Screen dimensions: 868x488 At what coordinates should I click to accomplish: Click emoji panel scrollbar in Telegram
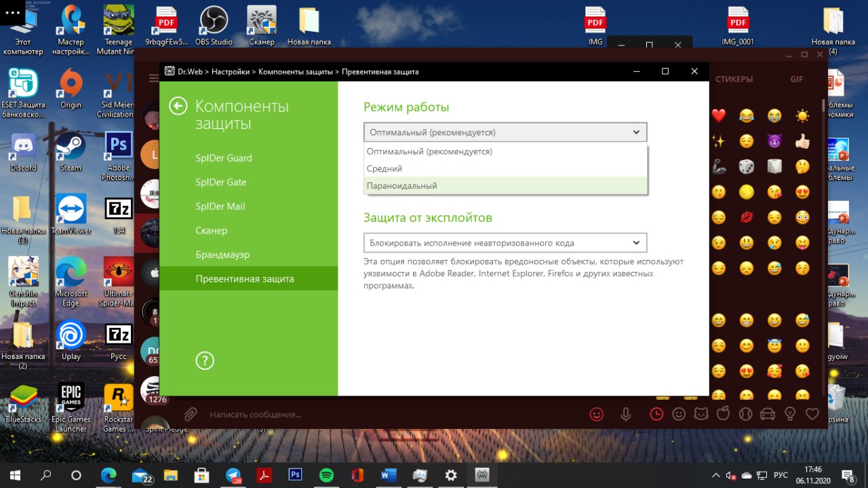[x=824, y=107]
